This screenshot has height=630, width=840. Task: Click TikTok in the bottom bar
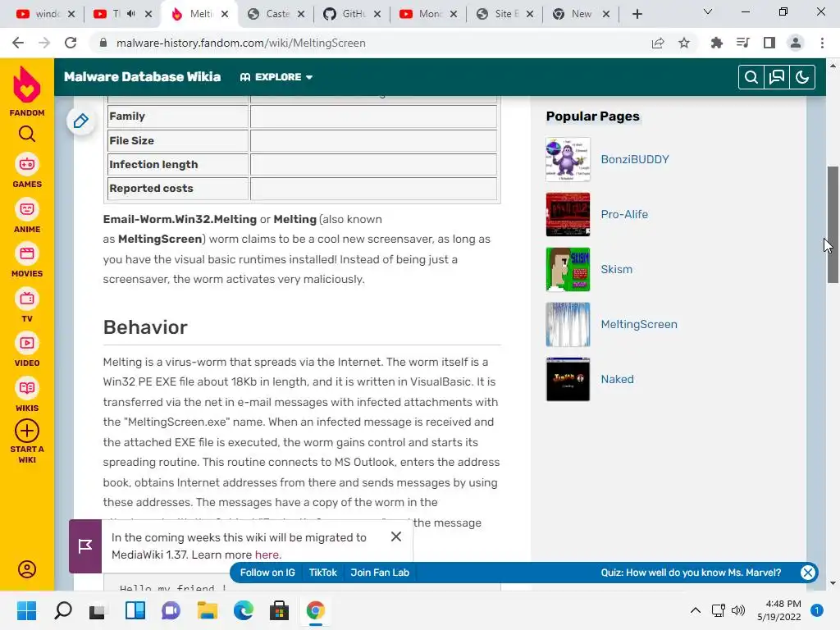tap(323, 572)
